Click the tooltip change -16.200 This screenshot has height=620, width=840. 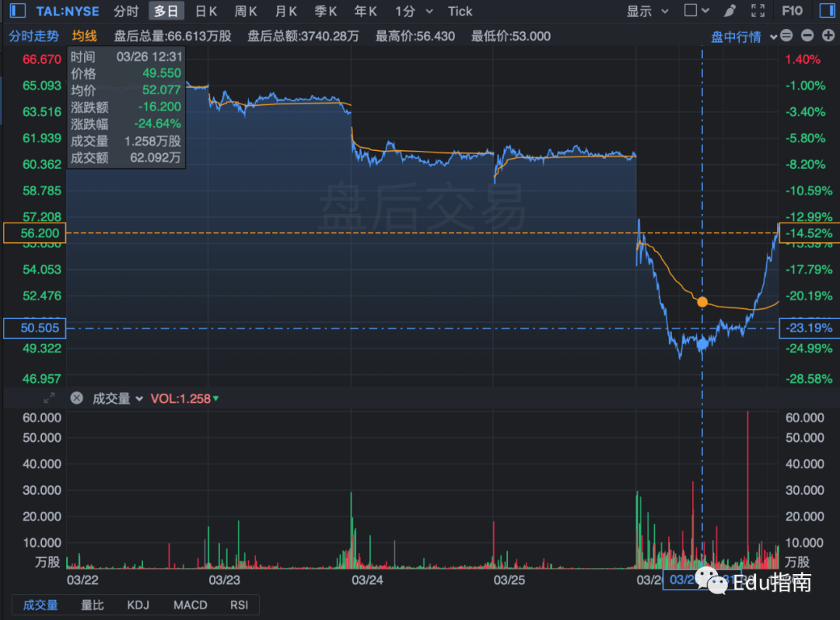159,107
